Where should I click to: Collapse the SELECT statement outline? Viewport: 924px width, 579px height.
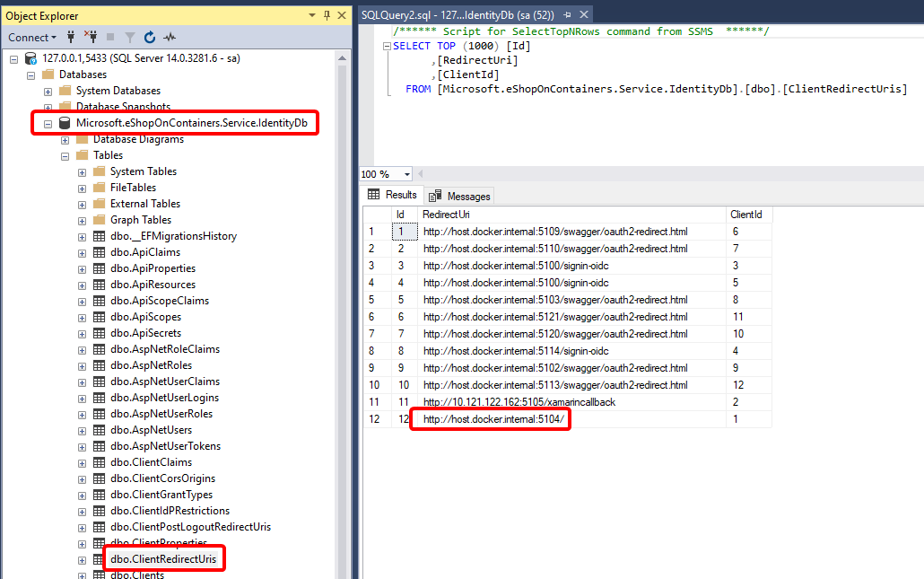(387, 46)
